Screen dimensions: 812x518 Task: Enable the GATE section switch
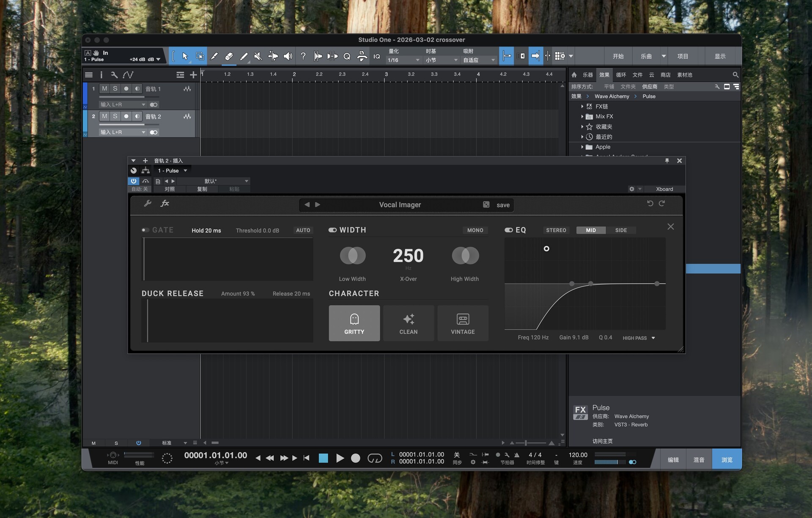pos(145,230)
